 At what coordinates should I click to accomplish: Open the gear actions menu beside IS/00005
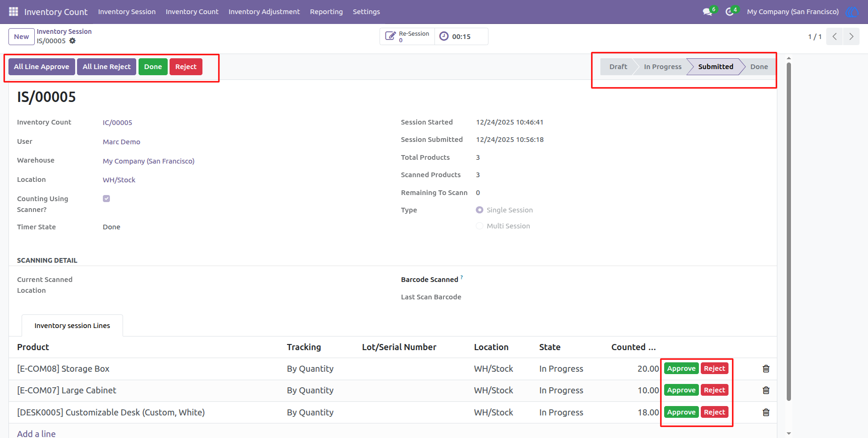pos(72,41)
